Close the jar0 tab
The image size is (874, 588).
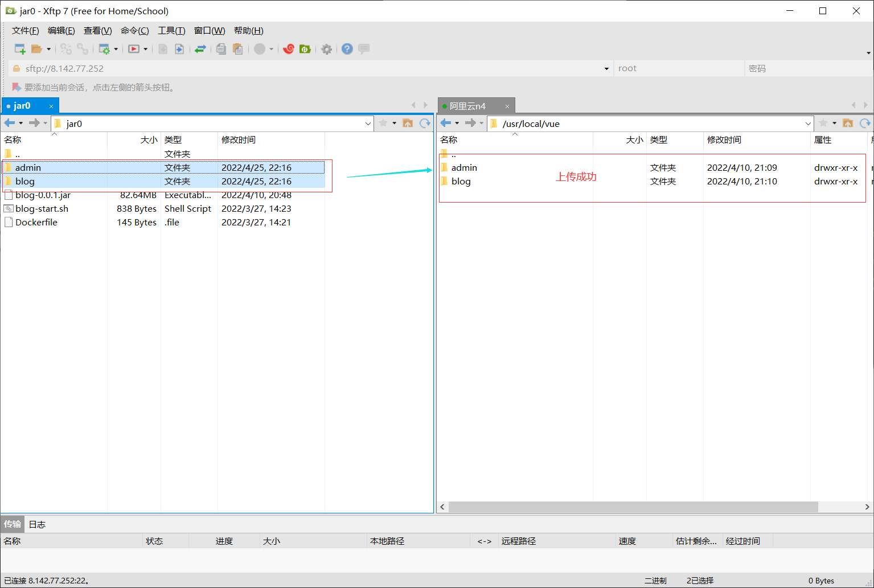click(51, 106)
